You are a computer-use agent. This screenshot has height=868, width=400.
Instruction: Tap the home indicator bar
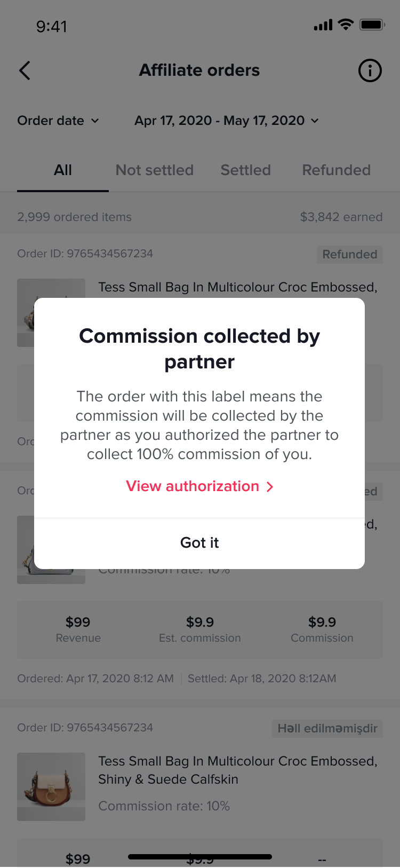[x=200, y=857]
